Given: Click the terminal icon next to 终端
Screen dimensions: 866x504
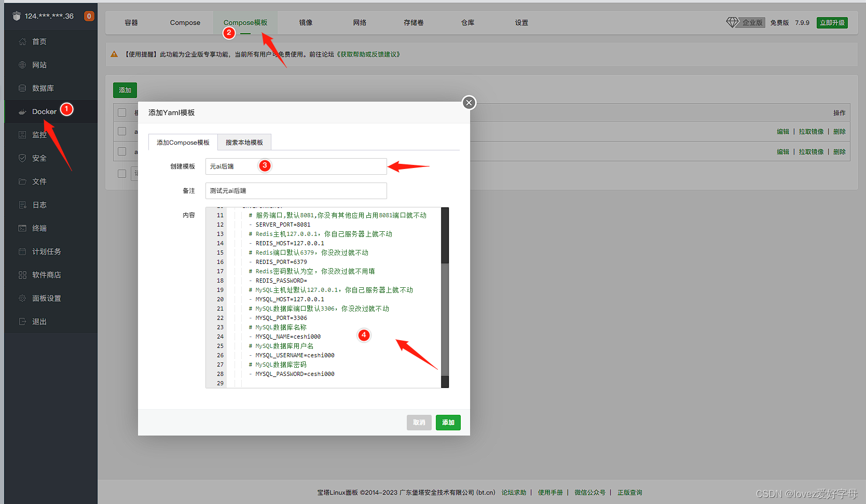Looking at the screenshot, I should click(x=22, y=228).
